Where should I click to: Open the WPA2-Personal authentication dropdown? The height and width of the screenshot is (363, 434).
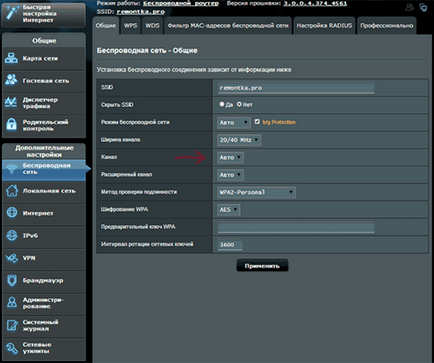pyautogui.click(x=256, y=192)
